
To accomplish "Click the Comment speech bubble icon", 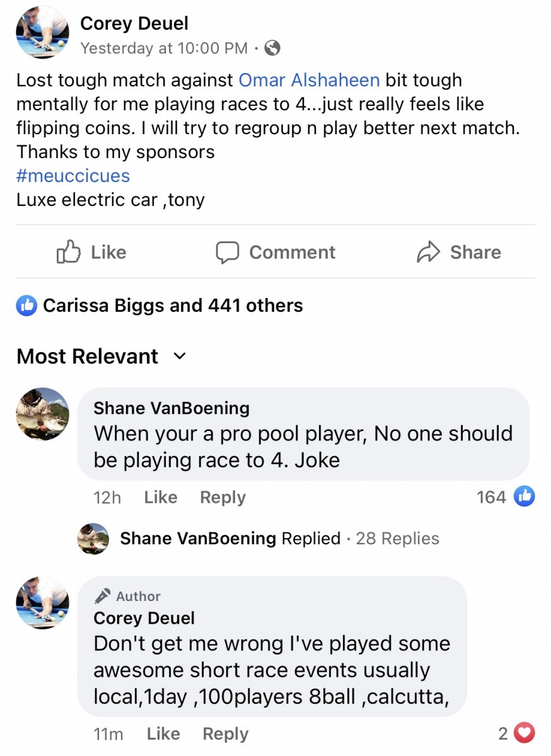I will coord(228,252).
